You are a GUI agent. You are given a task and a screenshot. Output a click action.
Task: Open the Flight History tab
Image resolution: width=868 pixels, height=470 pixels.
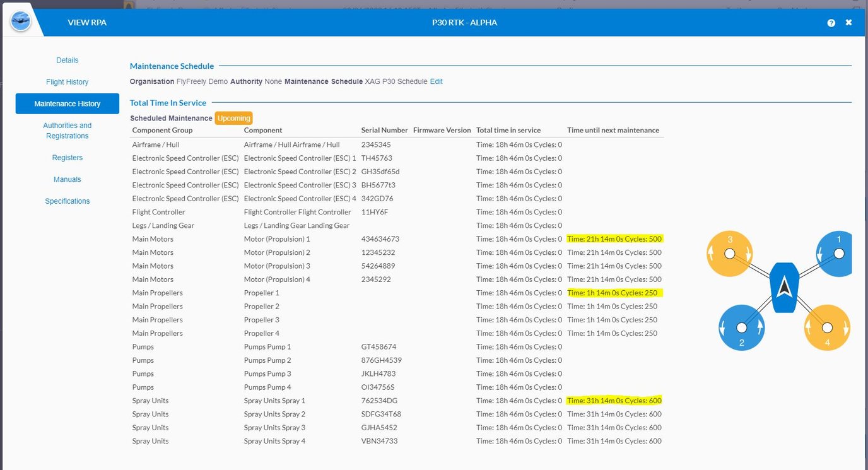coord(67,81)
